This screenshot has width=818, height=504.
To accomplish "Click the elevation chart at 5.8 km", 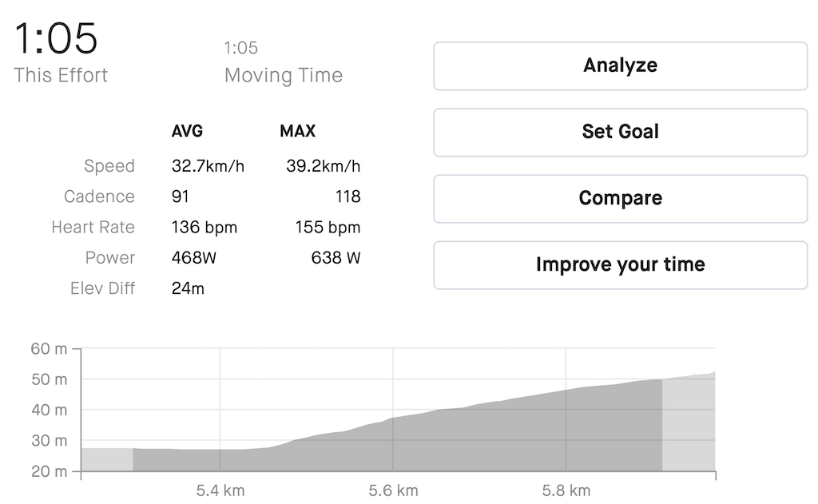I will tap(566, 431).
